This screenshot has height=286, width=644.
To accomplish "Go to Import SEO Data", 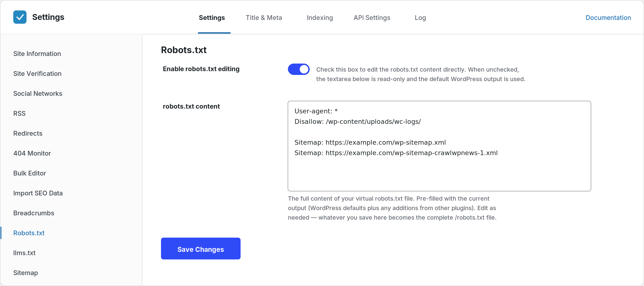I will click(x=38, y=193).
